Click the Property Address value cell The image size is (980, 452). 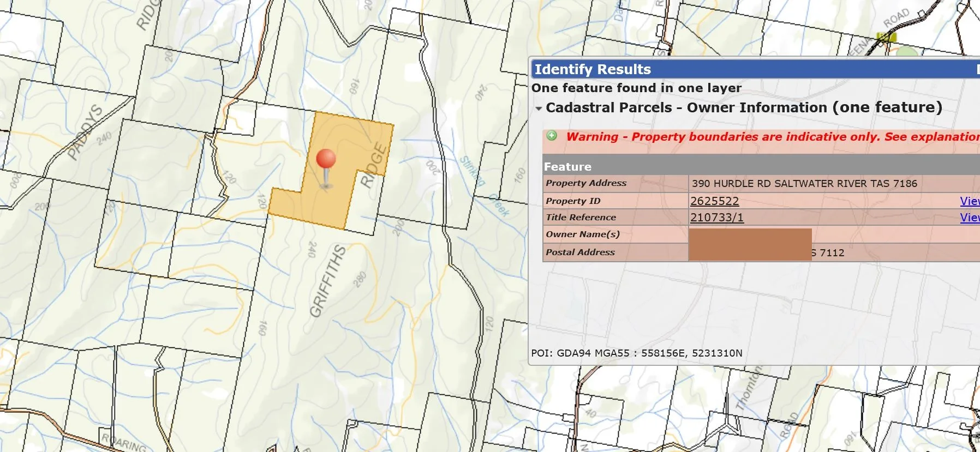[x=804, y=184]
